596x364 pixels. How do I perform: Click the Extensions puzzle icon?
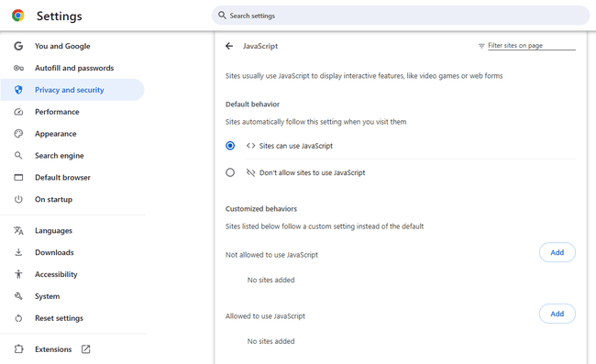pyautogui.click(x=18, y=348)
